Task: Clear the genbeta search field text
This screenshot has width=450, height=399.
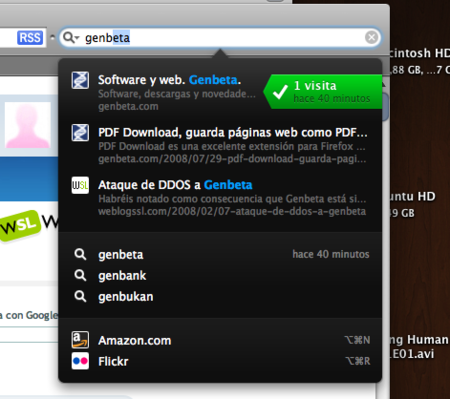Action: [x=371, y=37]
